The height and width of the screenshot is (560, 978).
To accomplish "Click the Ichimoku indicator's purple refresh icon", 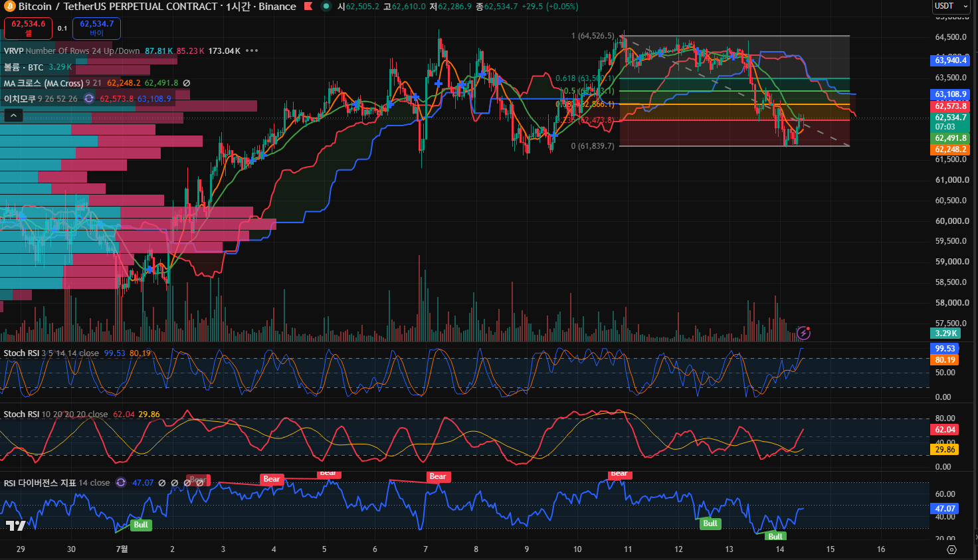I will click(89, 99).
